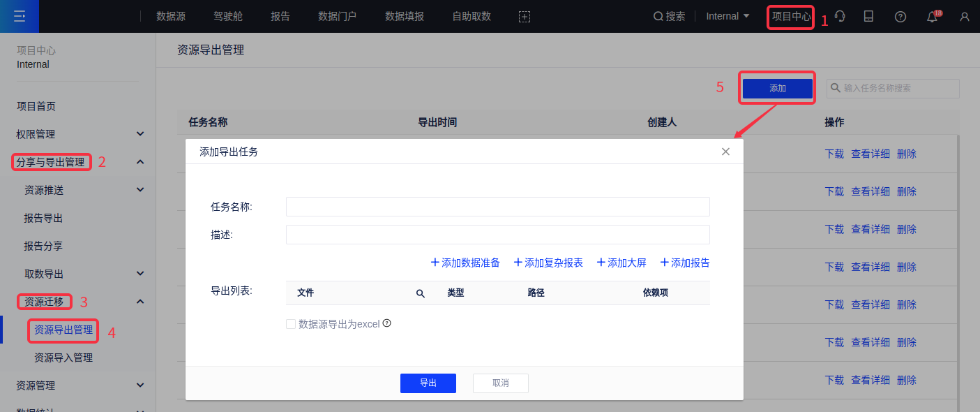The height and width of the screenshot is (412, 980).
Task: Click the 取消 button in dialog
Action: [500, 383]
